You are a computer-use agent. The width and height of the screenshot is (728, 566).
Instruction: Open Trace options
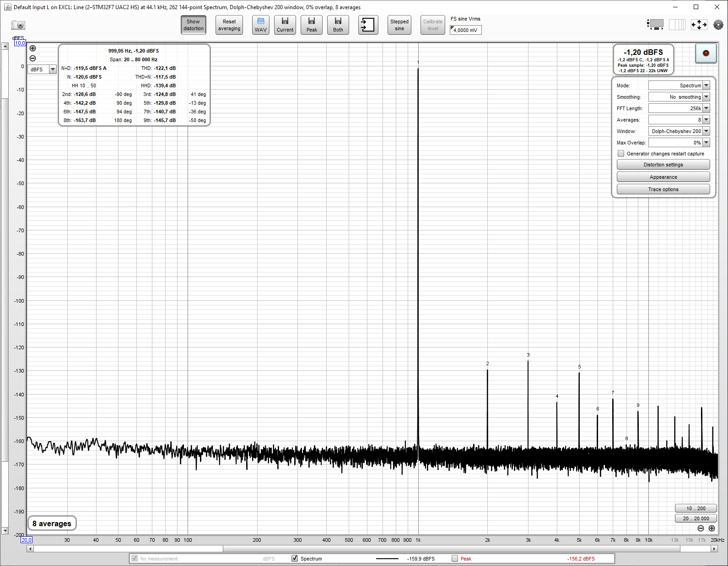663,189
